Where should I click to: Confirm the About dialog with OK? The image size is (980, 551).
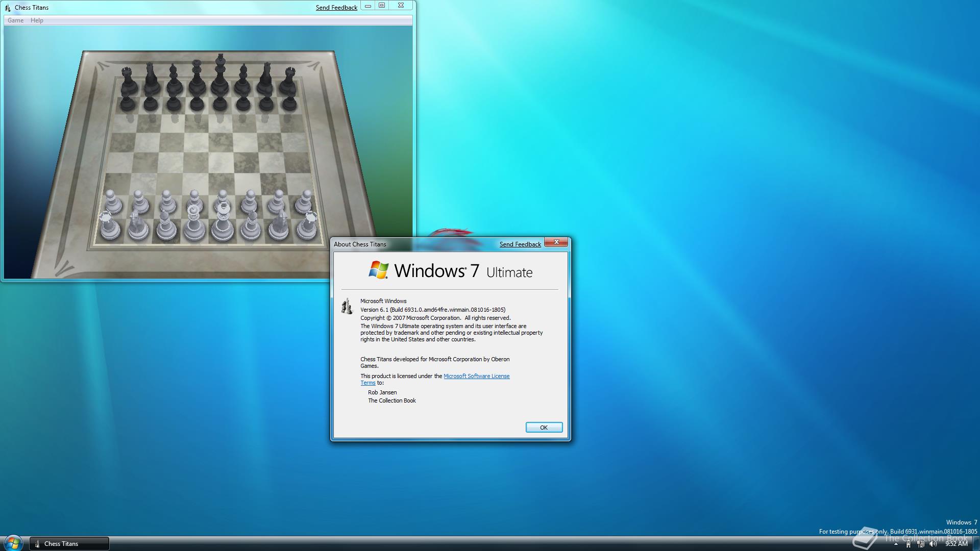544,428
